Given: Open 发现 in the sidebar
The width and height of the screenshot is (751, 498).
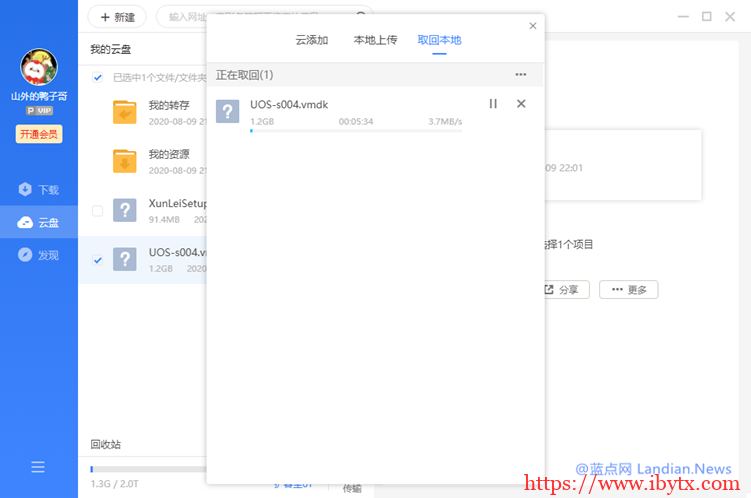Looking at the screenshot, I should [39, 255].
